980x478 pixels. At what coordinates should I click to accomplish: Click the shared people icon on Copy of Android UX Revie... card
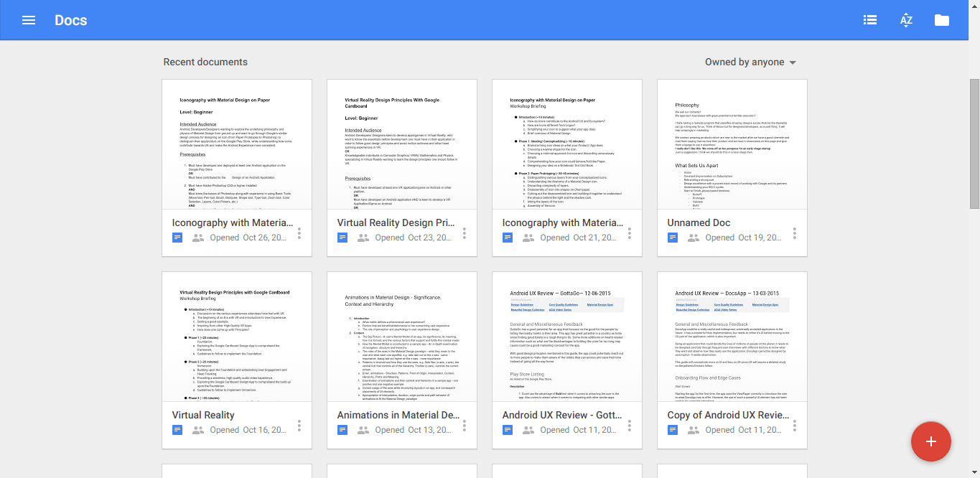694,430
